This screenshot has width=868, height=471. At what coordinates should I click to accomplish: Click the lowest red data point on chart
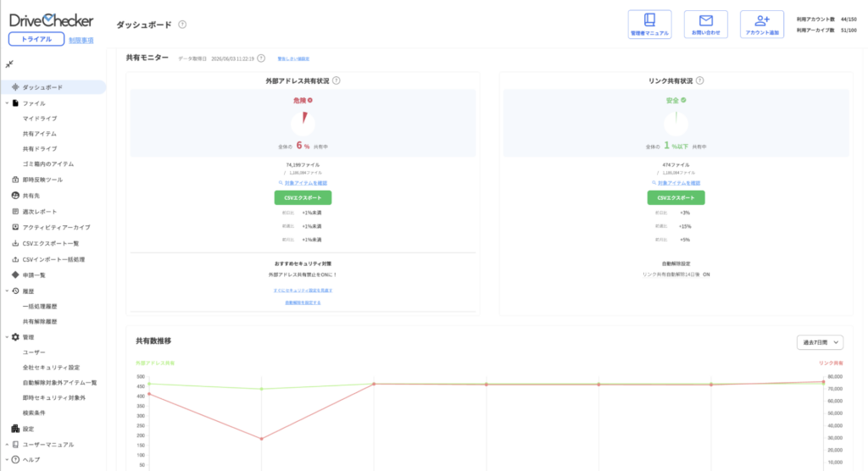click(262, 439)
